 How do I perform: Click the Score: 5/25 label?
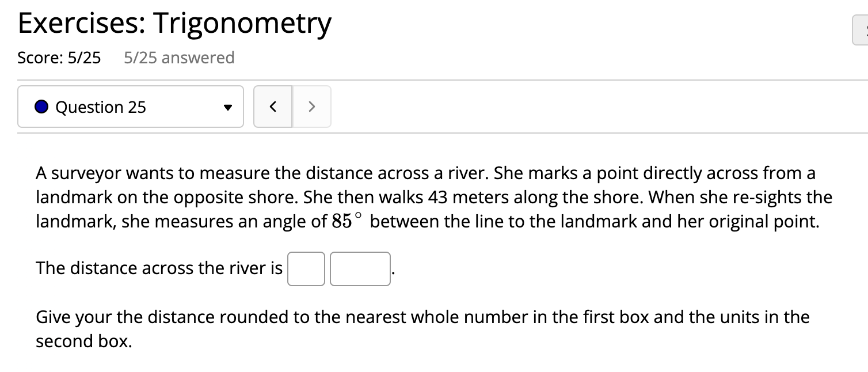tap(59, 58)
